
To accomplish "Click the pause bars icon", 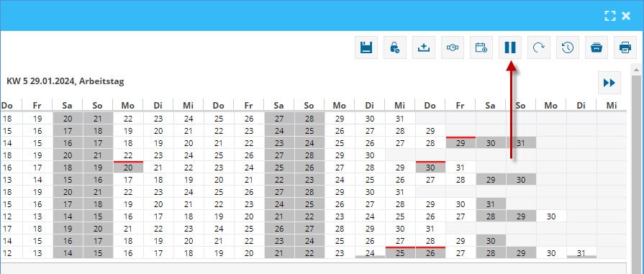I will [509, 47].
